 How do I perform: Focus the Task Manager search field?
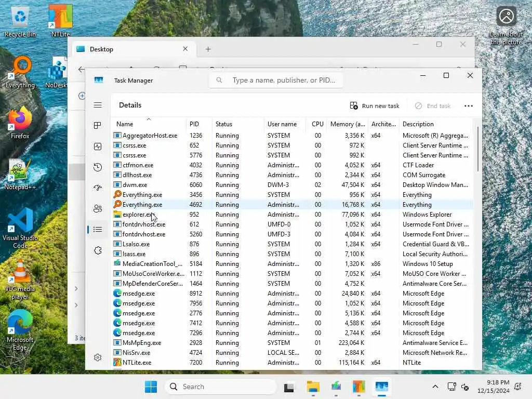click(x=276, y=81)
